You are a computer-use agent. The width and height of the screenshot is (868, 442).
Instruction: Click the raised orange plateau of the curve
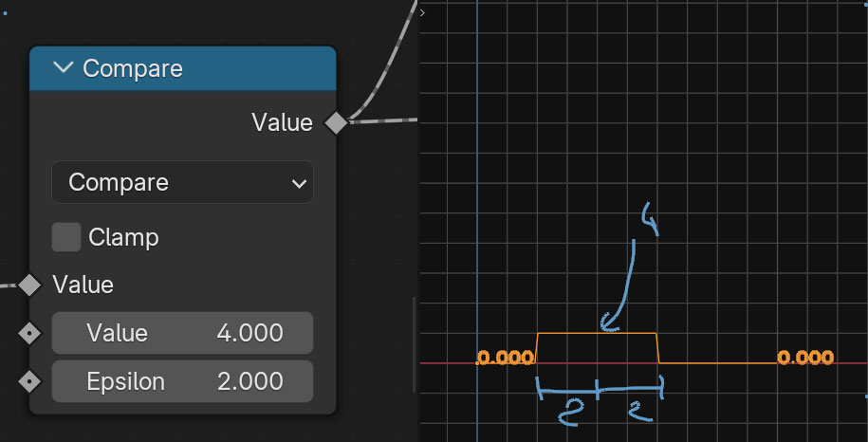tap(569, 333)
